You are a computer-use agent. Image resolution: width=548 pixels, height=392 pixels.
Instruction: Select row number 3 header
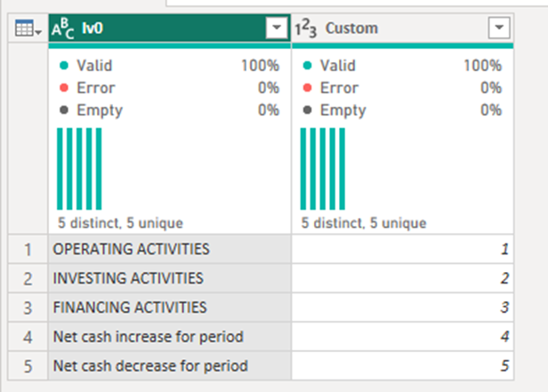click(28, 308)
